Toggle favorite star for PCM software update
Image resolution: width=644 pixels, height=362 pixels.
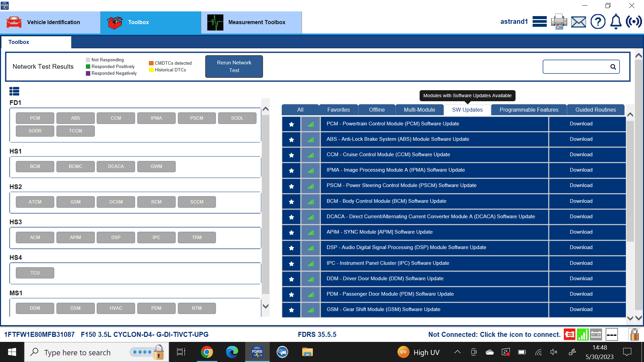coord(291,124)
